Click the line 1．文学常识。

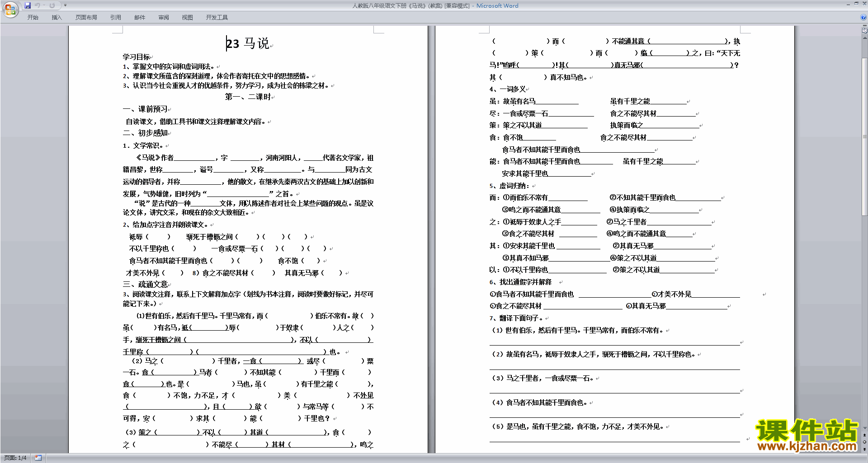[143, 145]
